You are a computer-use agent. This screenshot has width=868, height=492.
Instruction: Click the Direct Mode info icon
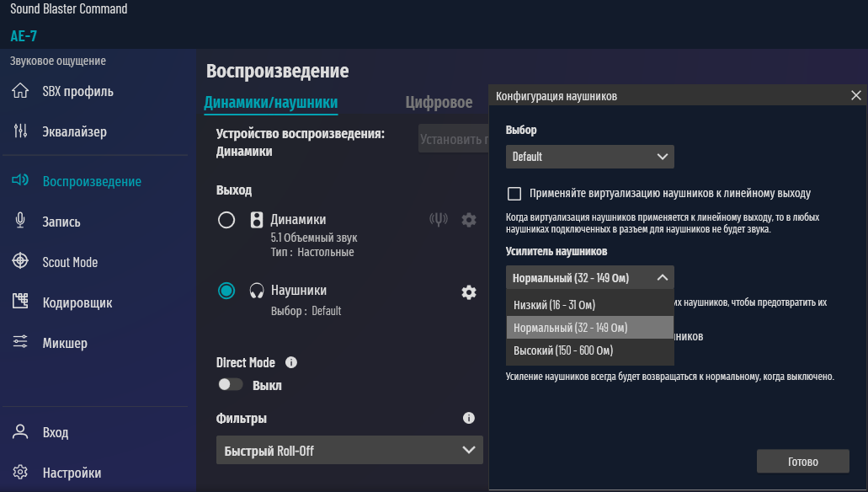[291, 362]
